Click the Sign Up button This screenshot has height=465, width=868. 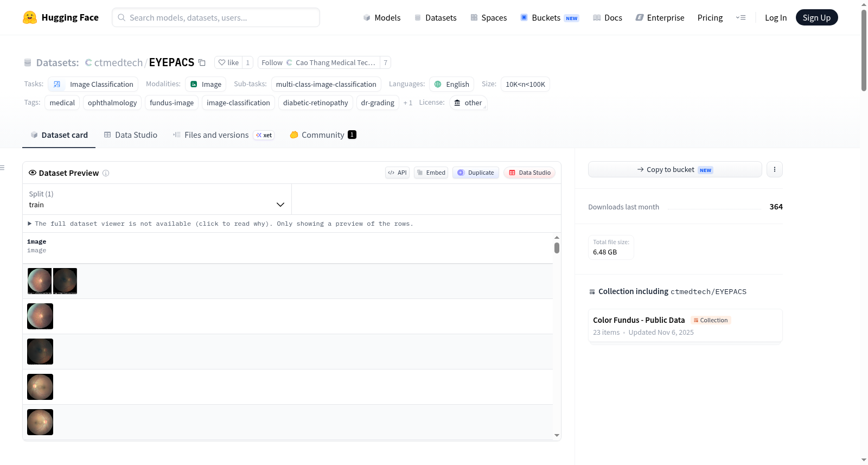[816, 17]
